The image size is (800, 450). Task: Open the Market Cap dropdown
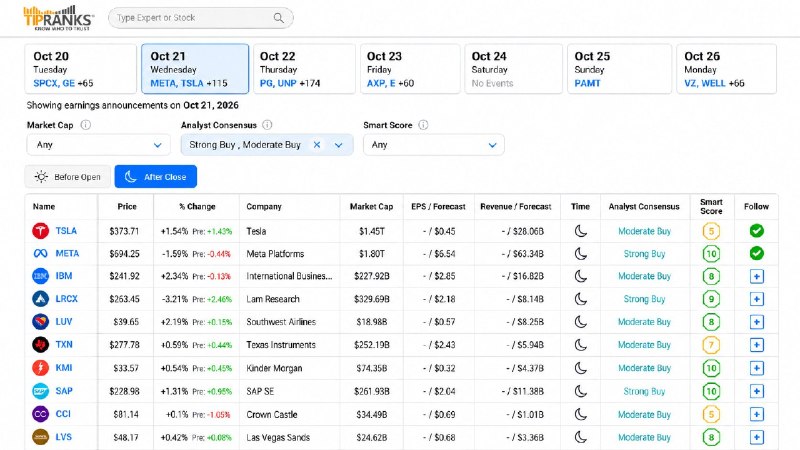click(98, 145)
